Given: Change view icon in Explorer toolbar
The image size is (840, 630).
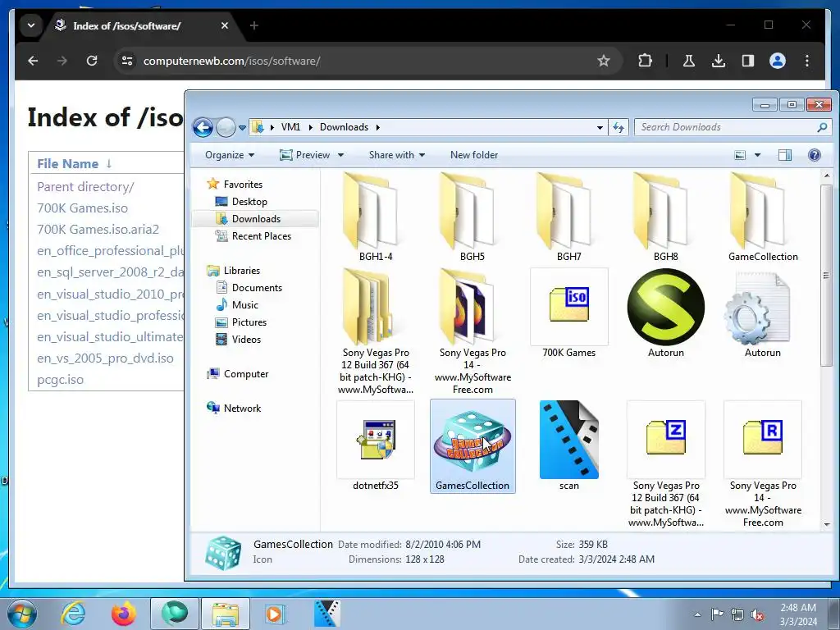Looking at the screenshot, I should [740, 155].
